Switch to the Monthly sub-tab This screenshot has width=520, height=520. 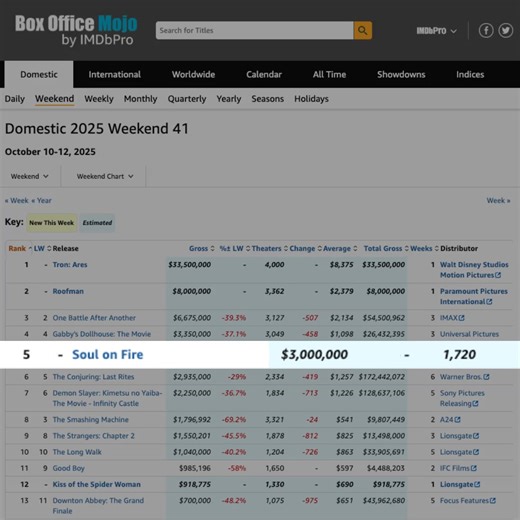[140, 99]
